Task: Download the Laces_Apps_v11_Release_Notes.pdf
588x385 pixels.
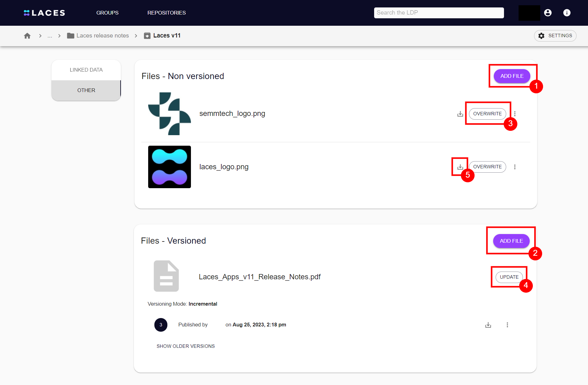Action: pos(488,325)
